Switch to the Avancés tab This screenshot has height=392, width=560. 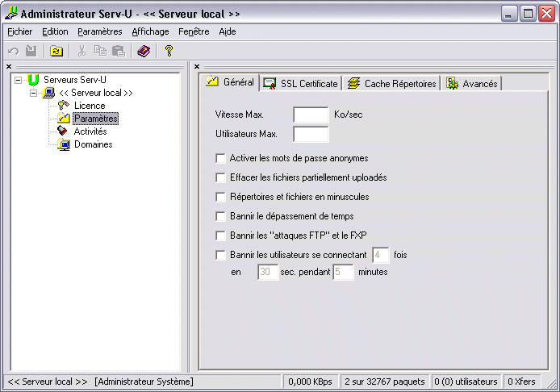click(x=471, y=84)
